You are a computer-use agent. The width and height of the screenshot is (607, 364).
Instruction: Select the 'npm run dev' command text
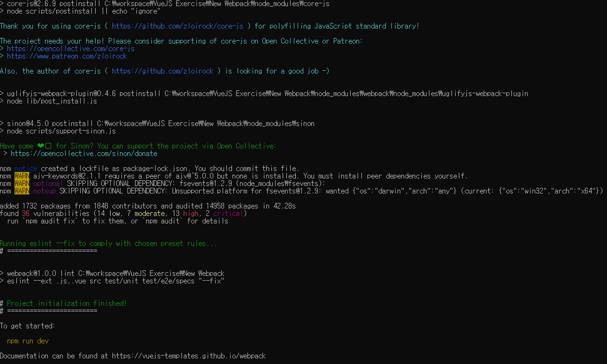click(x=28, y=341)
